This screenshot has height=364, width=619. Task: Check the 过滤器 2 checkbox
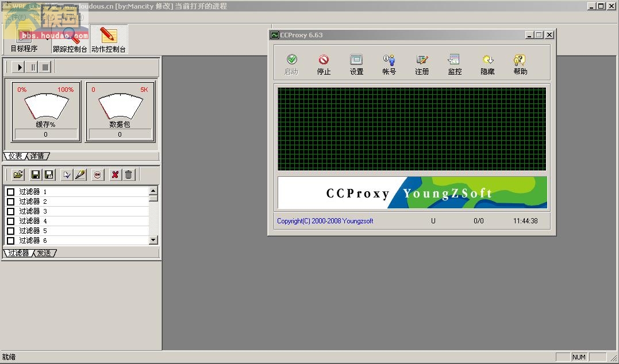tap(11, 202)
